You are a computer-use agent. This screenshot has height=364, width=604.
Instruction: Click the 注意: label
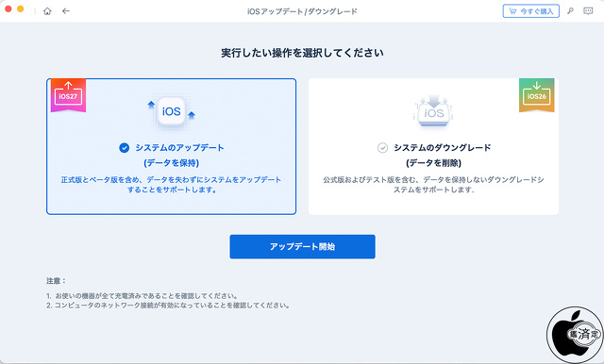pyautogui.click(x=57, y=281)
